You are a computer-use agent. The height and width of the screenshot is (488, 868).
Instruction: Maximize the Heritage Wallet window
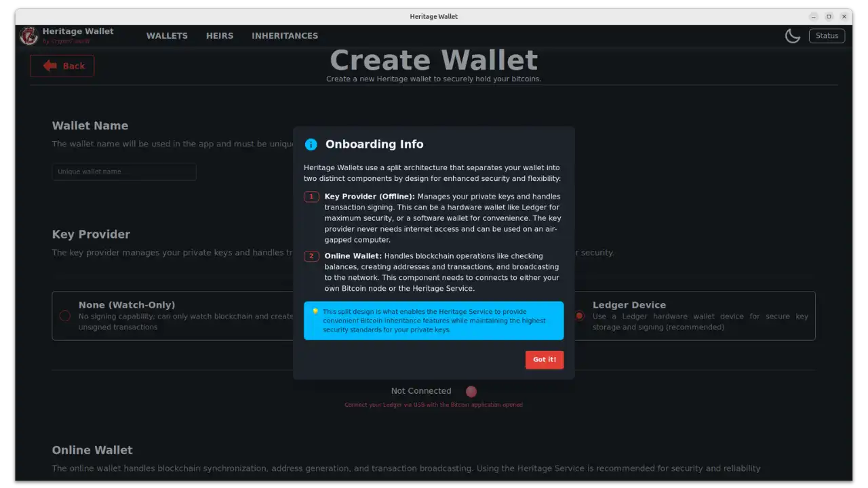[829, 16]
